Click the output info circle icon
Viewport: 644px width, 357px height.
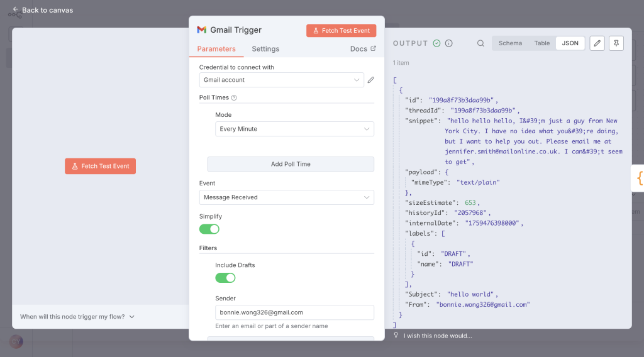click(449, 43)
